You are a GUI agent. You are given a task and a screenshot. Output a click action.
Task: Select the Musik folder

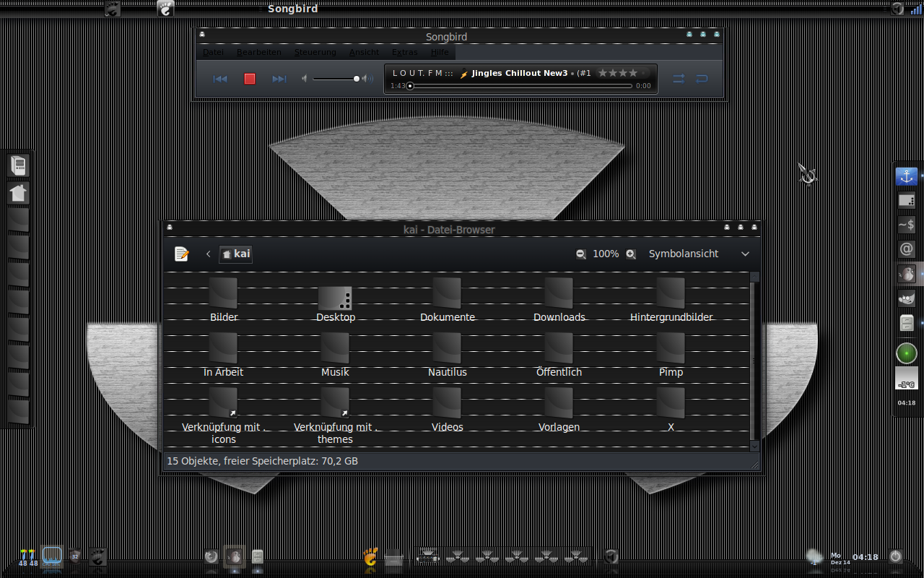click(335, 354)
